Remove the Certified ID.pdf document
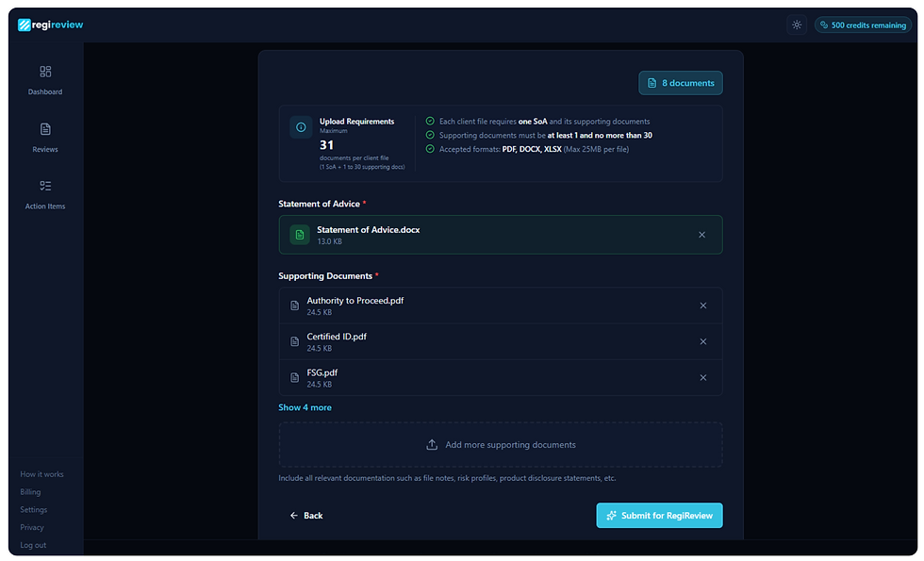 point(703,341)
